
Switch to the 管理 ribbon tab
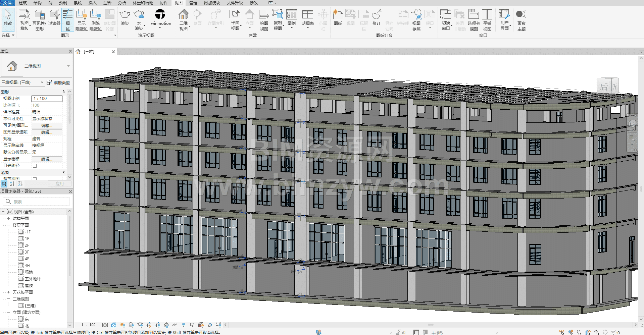[x=193, y=3]
